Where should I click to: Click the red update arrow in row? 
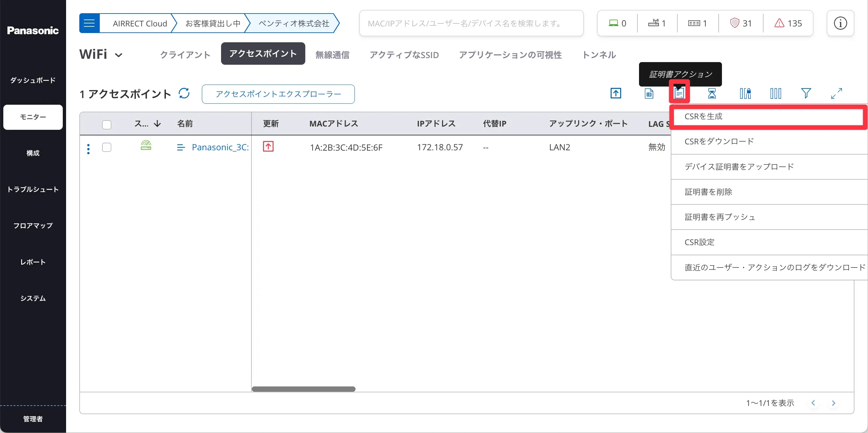pos(268,146)
